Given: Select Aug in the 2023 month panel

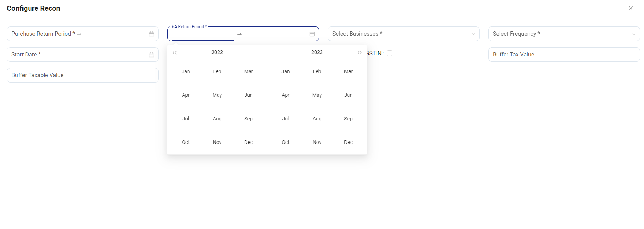Looking at the screenshot, I should (x=317, y=119).
